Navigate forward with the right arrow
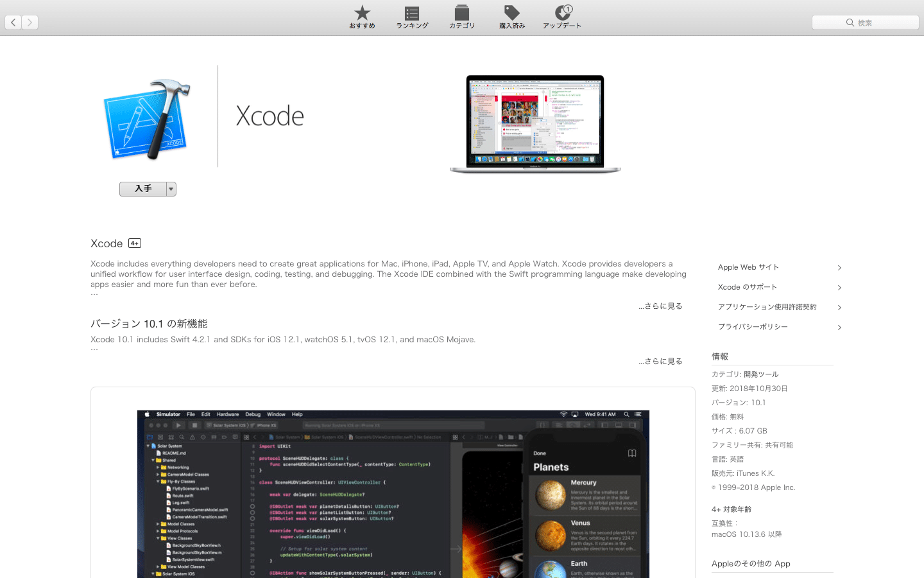 pos(30,22)
